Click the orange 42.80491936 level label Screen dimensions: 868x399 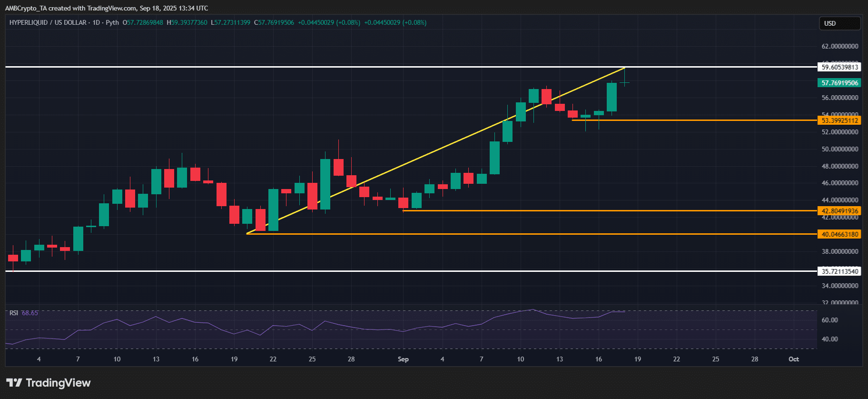[839, 211]
